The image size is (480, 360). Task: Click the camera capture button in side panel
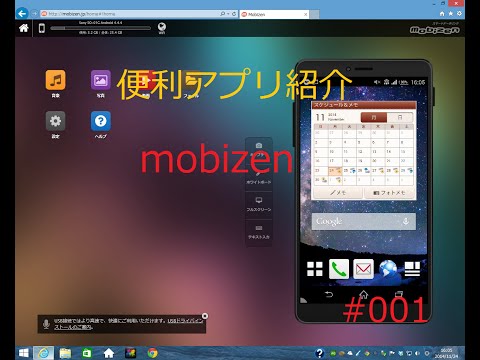(x=259, y=149)
